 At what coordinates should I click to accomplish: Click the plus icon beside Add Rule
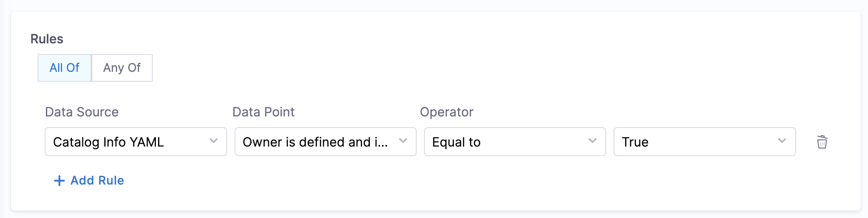(59, 180)
